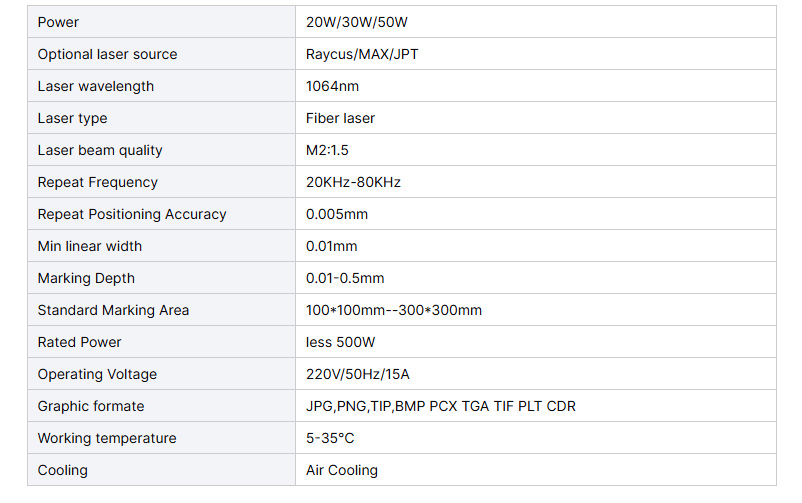Image resolution: width=802 pixels, height=503 pixels.
Task: Click the "5-35°C" working temperature value
Action: [x=330, y=438]
